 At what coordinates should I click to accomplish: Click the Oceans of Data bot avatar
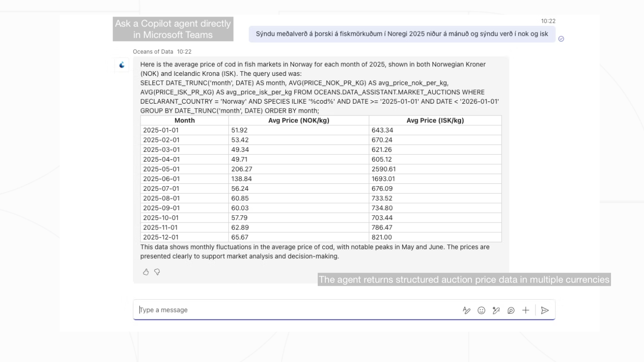pos(122,65)
